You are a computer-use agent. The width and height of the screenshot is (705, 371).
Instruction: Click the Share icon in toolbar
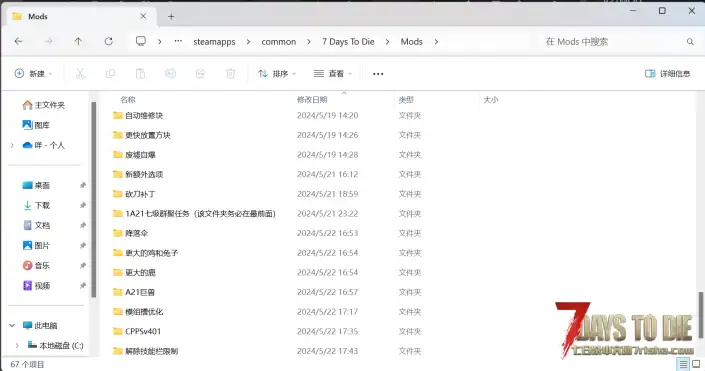pos(201,73)
